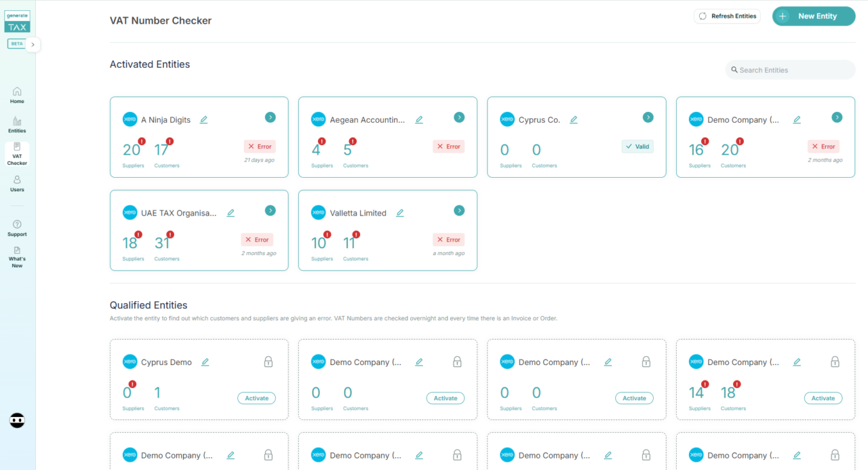Open the chat assistant icon at bottom left
This screenshot has height=470, width=868.
pyautogui.click(x=16, y=420)
